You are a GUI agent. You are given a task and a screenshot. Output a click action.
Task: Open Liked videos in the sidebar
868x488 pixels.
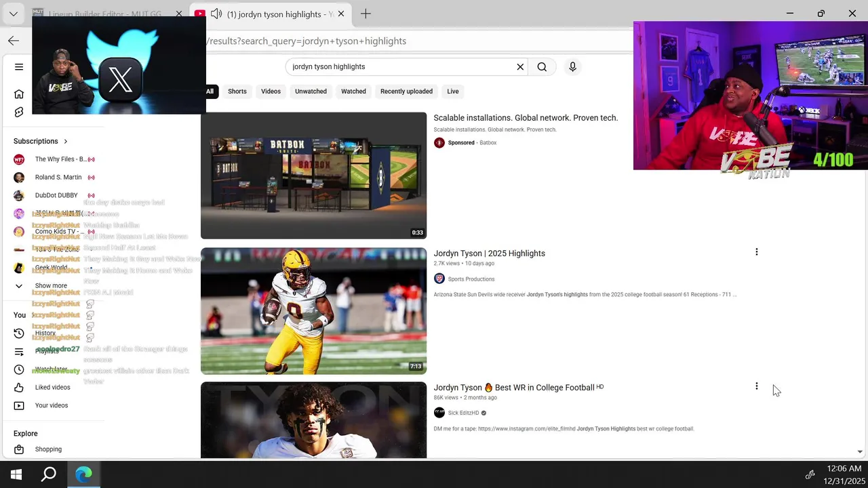click(52, 388)
